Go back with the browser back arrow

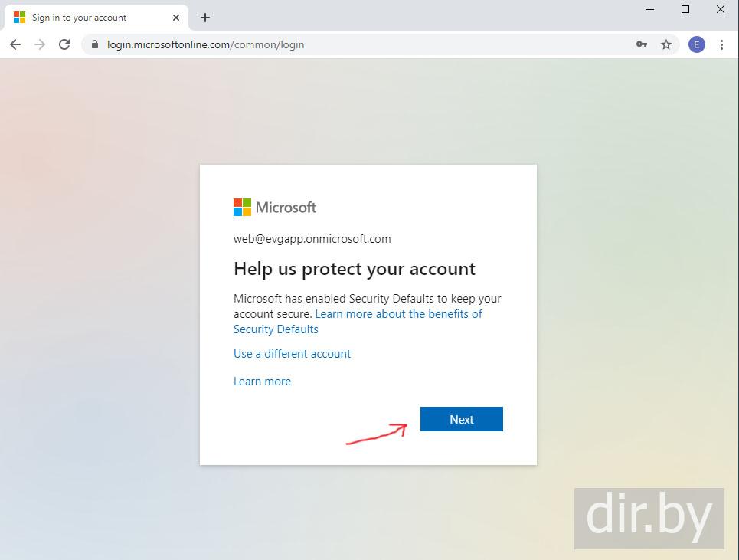[x=15, y=44]
